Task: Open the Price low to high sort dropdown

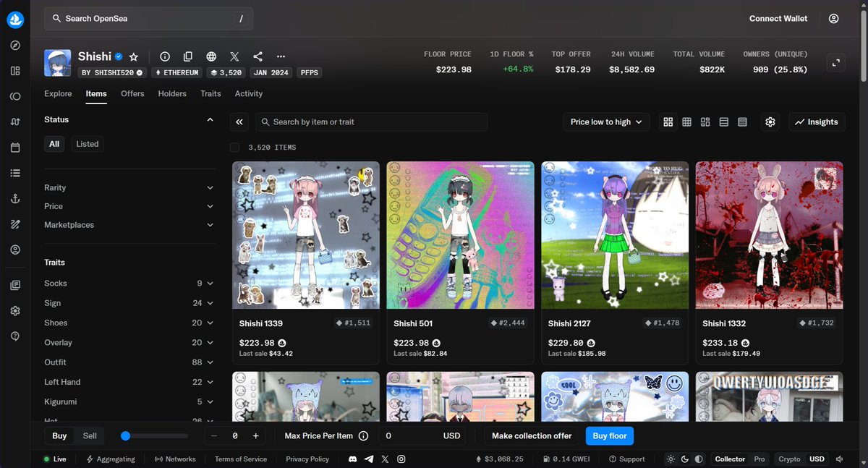Action: coord(606,122)
